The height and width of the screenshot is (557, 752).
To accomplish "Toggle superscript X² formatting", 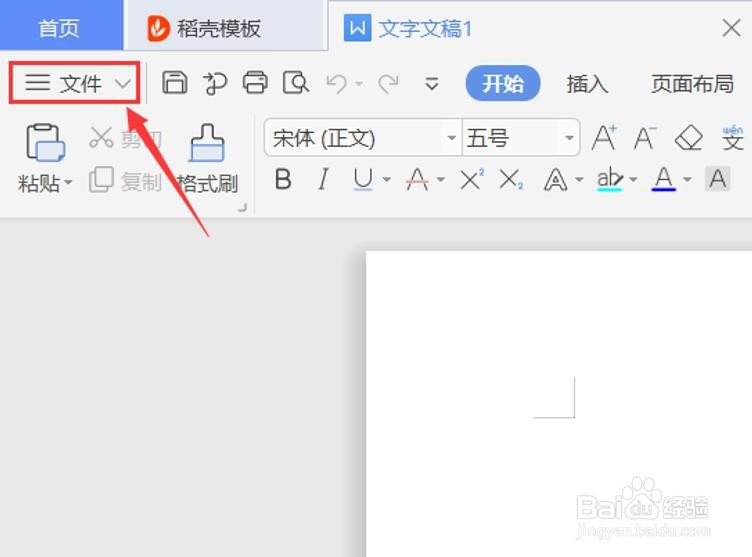I will [x=472, y=180].
